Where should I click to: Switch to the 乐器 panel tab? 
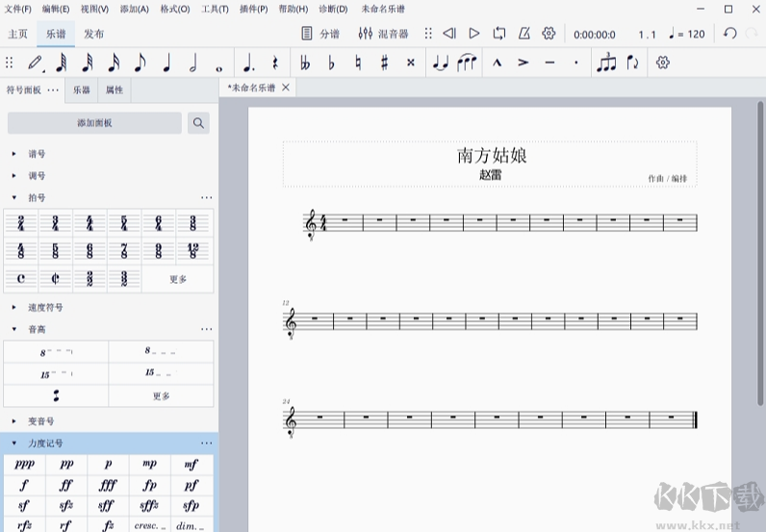(x=82, y=89)
